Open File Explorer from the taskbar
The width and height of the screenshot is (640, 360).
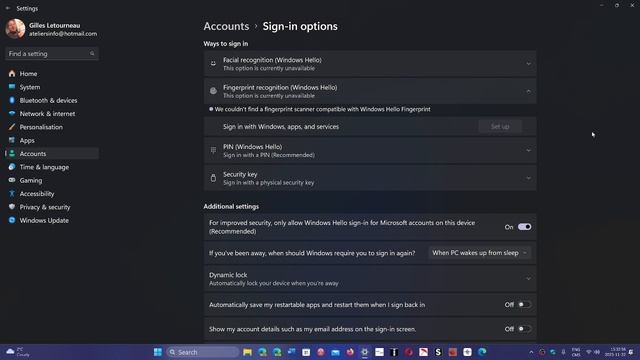tap(247, 352)
